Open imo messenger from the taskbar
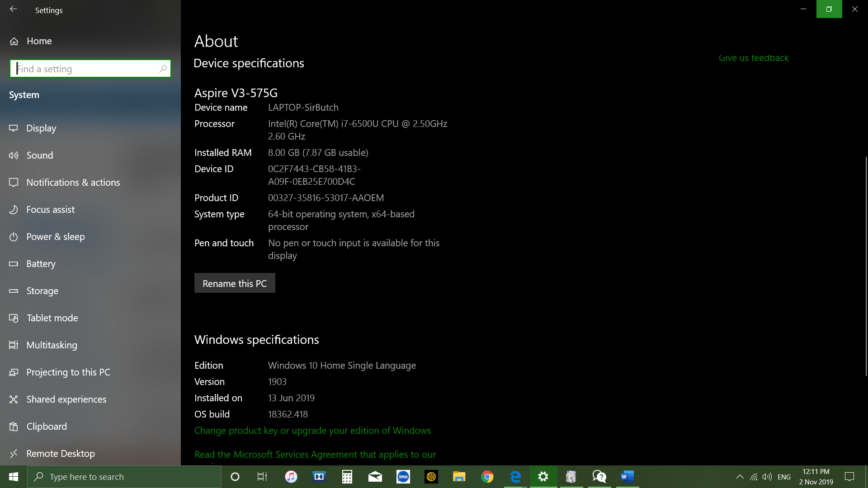The width and height of the screenshot is (868, 488). click(403, 477)
